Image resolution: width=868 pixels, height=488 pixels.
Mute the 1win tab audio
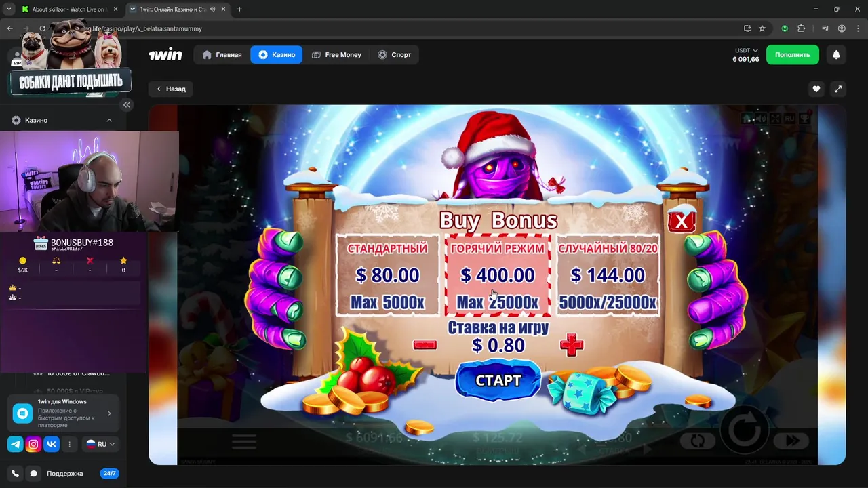(x=213, y=9)
